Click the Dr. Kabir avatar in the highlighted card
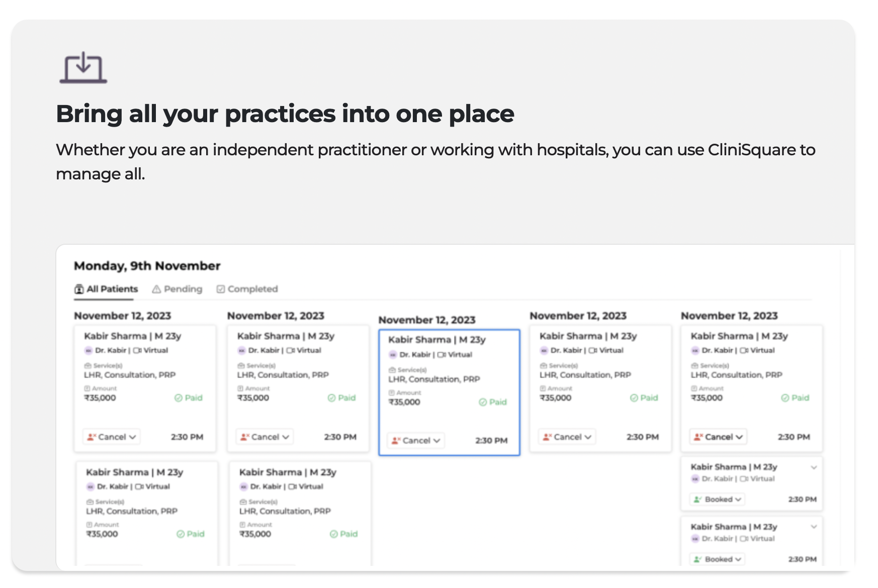 (x=393, y=355)
